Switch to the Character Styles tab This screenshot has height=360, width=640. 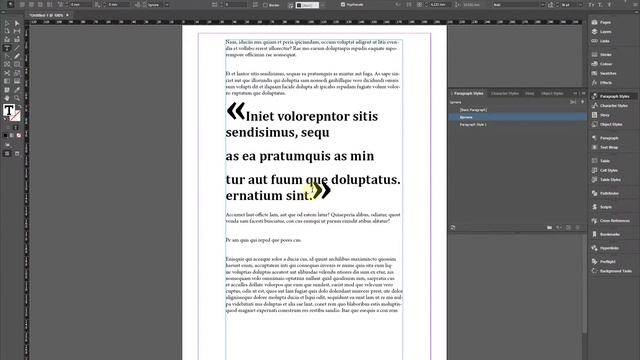505,93
